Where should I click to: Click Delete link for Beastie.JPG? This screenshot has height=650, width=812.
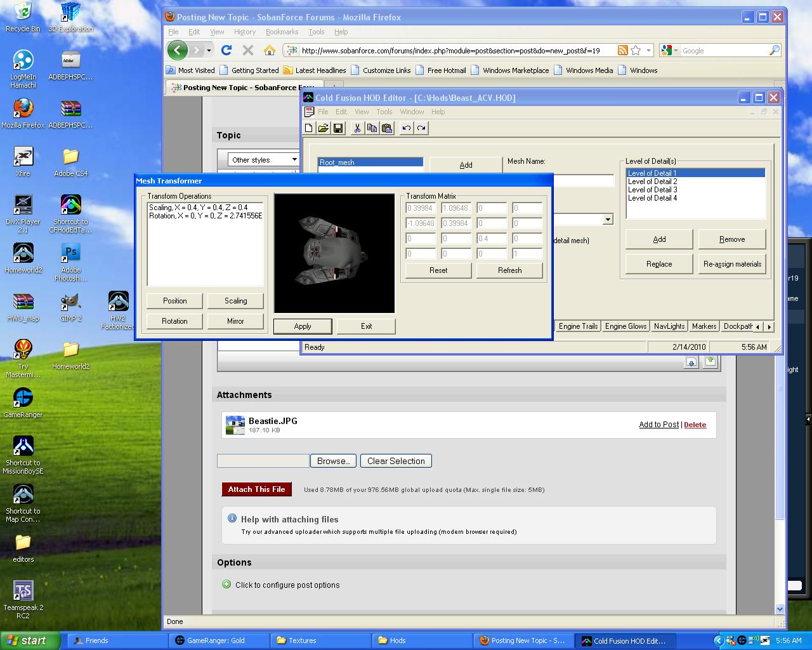coord(695,425)
